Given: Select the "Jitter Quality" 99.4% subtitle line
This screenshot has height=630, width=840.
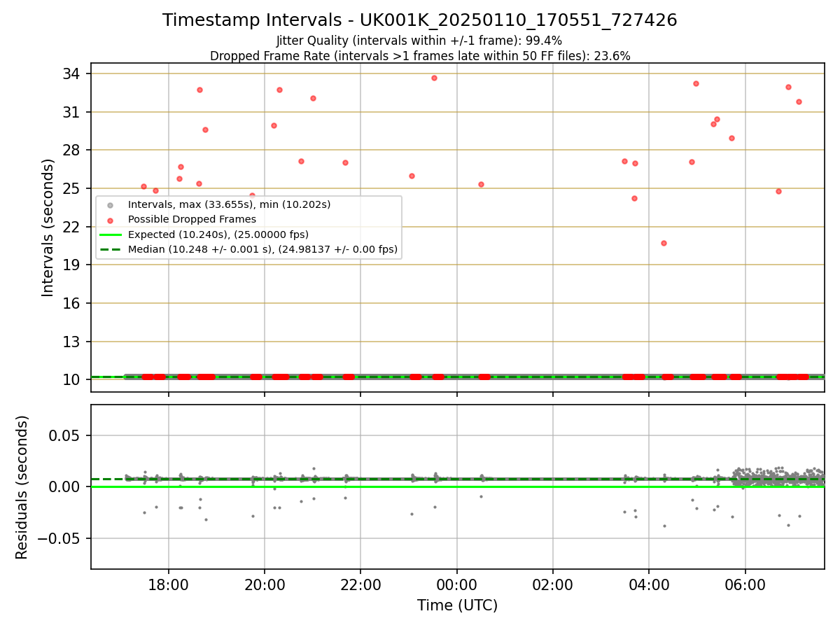Looking at the screenshot, I should point(420,41).
